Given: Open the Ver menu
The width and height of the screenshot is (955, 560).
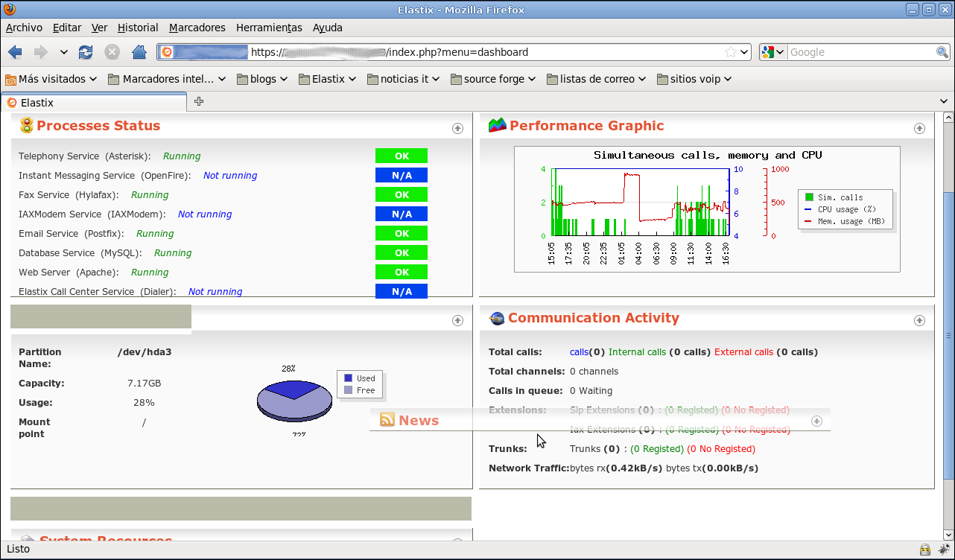Looking at the screenshot, I should [100, 28].
